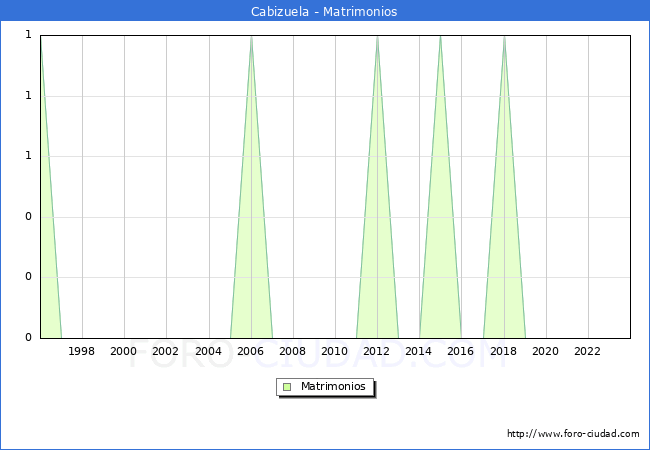Click the 1998 x-axis label

pyautogui.click(x=81, y=351)
